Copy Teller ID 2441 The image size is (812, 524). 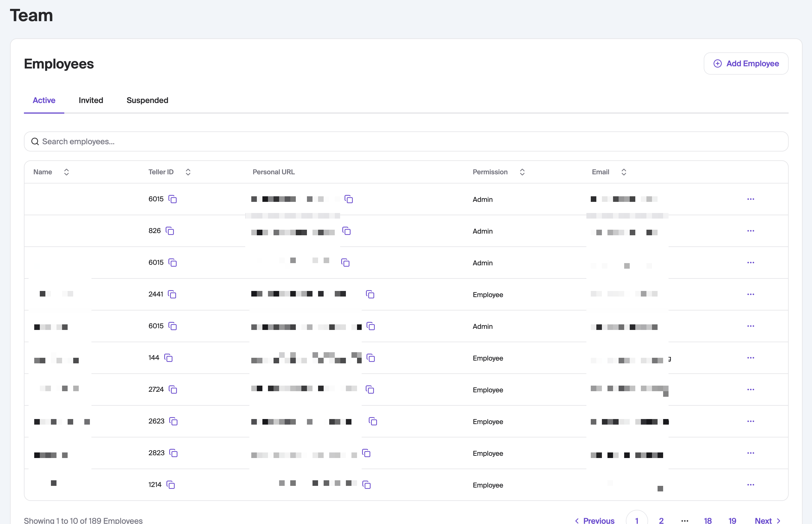click(x=172, y=294)
